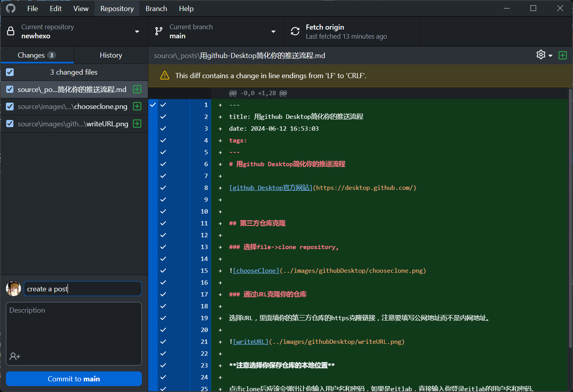Select the writeURL.png file row

click(x=74, y=124)
